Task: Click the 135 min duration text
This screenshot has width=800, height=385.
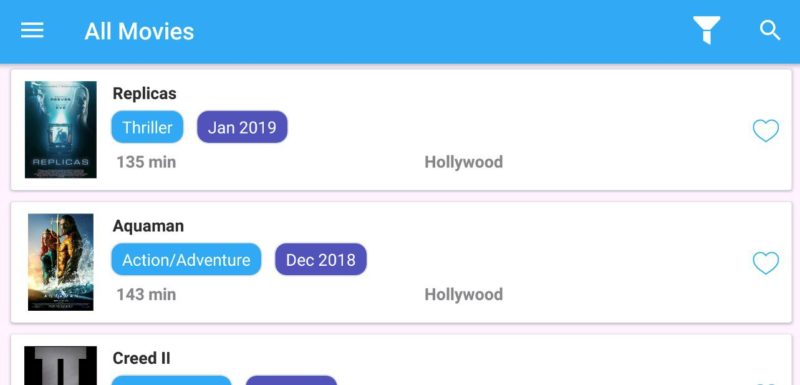Action: (146, 162)
